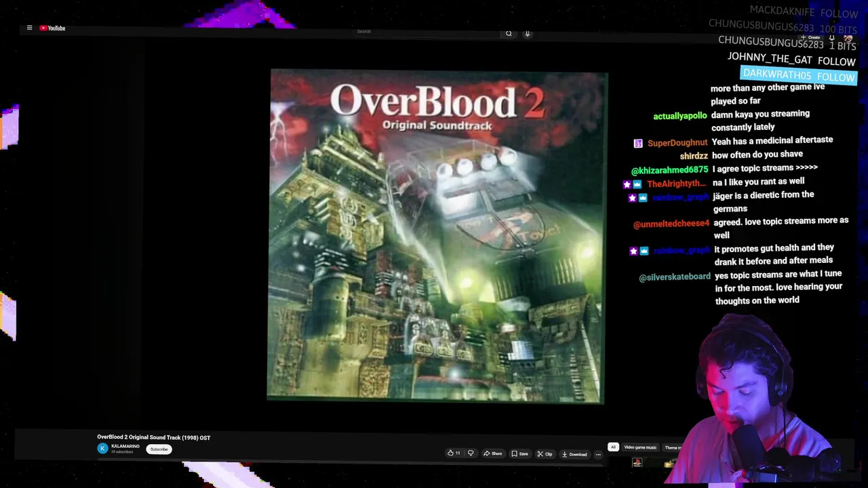The width and height of the screenshot is (868, 488).
Task: Start voice search with microphone icon
Action: pos(527,33)
